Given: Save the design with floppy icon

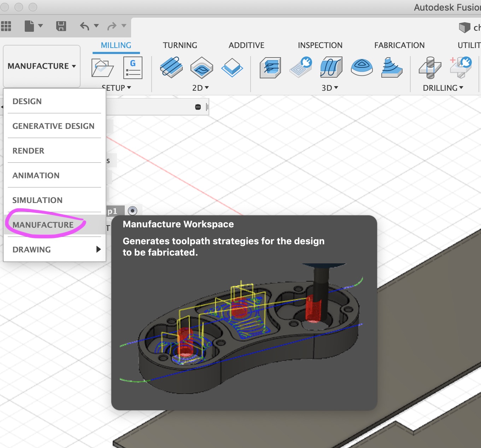Looking at the screenshot, I should click(x=61, y=26).
